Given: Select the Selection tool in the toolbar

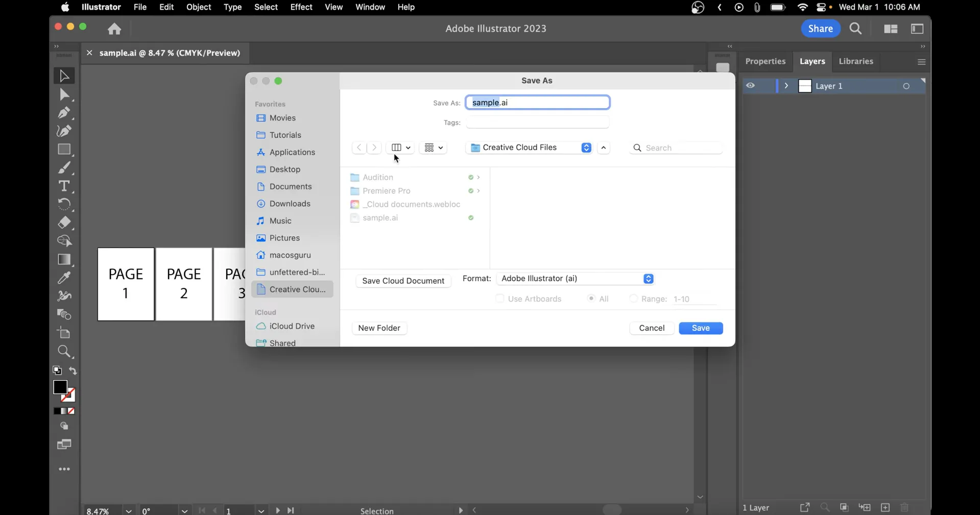Looking at the screenshot, I should (64, 75).
